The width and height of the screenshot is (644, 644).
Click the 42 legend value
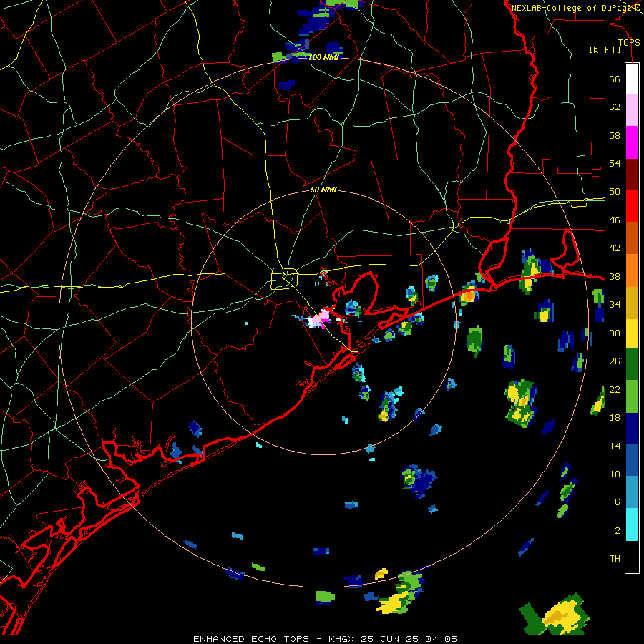(x=615, y=248)
